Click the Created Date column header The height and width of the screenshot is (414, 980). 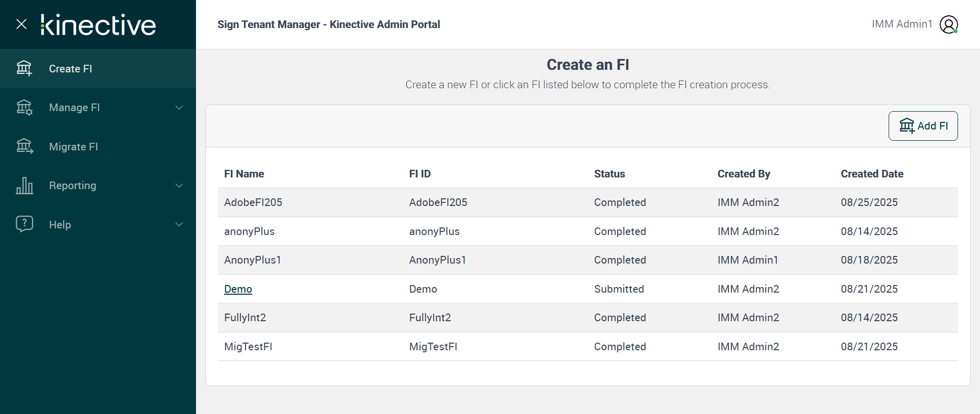point(872,174)
